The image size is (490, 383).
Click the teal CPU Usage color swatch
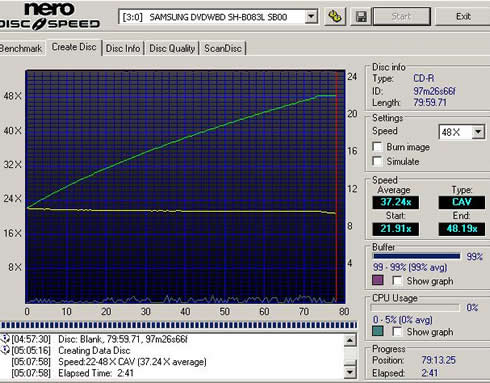pyautogui.click(x=378, y=331)
